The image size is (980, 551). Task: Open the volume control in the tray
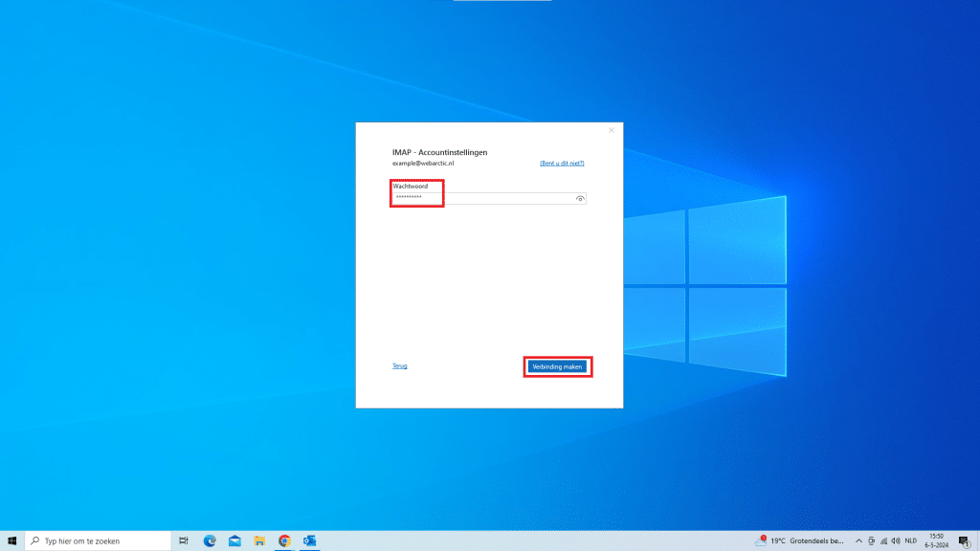click(896, 541)
